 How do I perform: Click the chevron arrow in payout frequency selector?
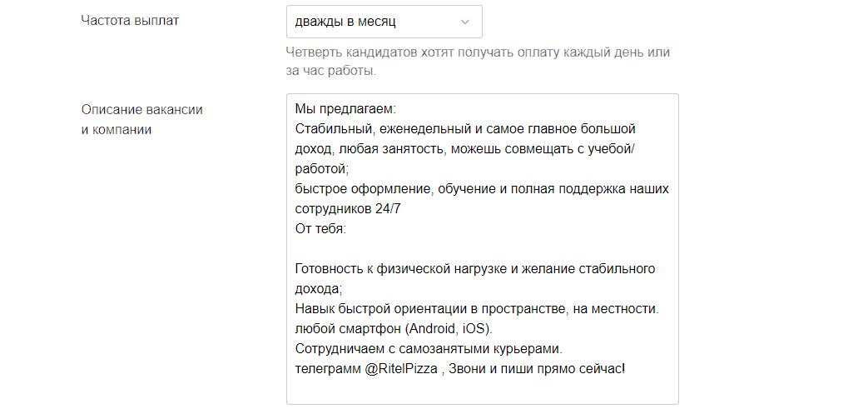tap(464, 22)
